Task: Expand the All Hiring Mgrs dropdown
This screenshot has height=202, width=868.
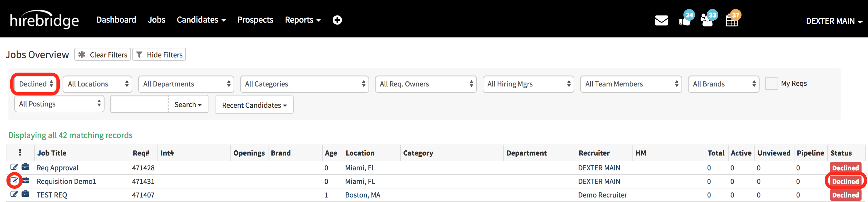Action: (528, 84)
